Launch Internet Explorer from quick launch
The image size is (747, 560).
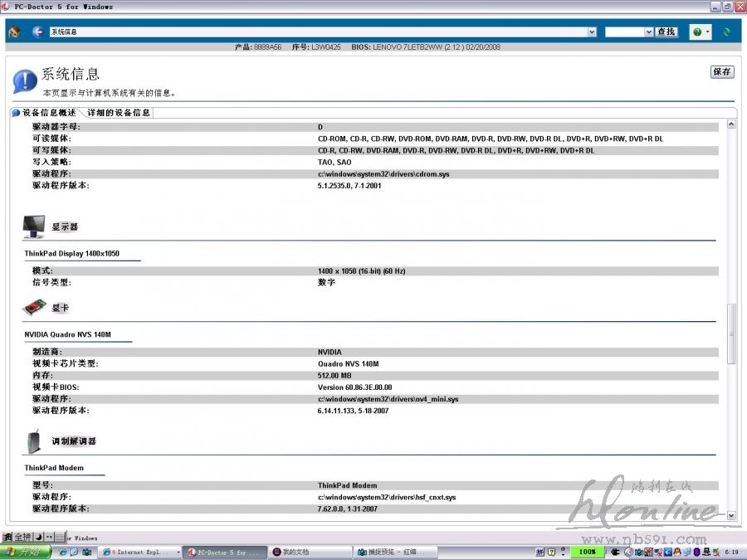click(62, 552)
